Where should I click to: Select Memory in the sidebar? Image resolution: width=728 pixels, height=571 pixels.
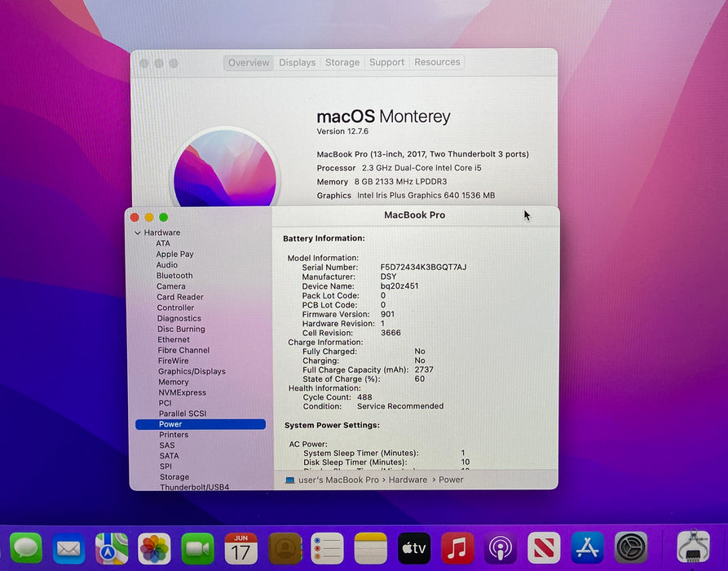pos(174,382)
